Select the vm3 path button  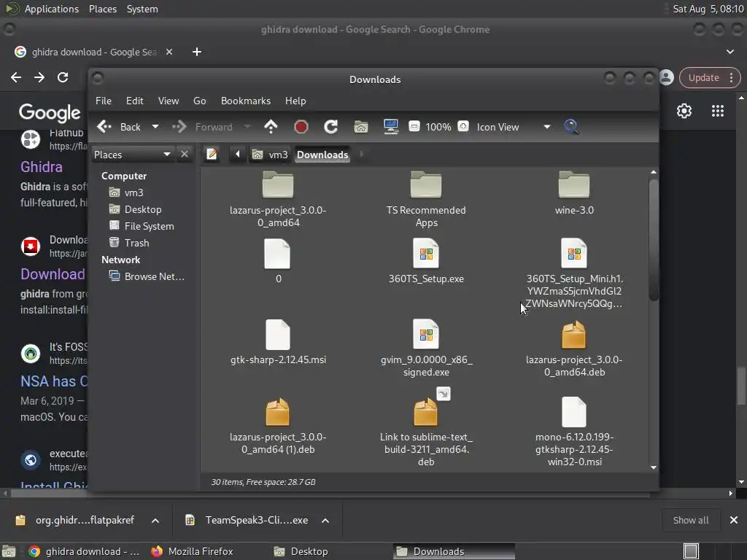[270, 155]
